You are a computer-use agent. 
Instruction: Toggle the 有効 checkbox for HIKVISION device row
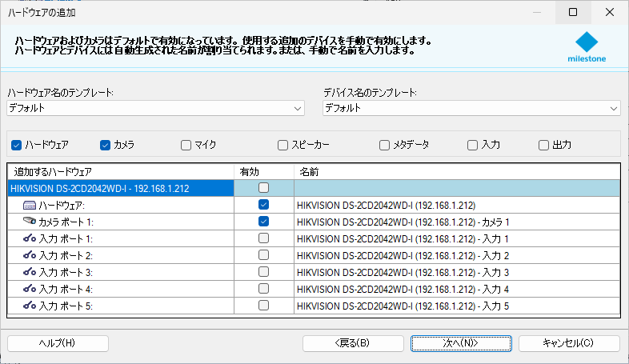[x=263, y=188]
